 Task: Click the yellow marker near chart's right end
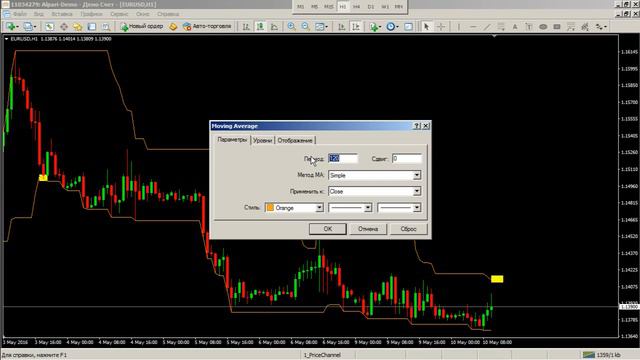pyautogui.click(x=497, y=279)
